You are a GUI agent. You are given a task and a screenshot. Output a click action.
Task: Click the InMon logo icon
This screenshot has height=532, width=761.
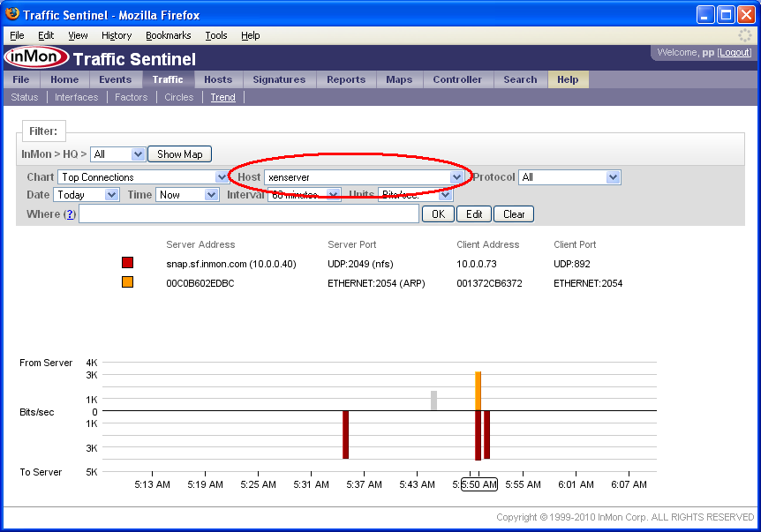click(35, 58)
